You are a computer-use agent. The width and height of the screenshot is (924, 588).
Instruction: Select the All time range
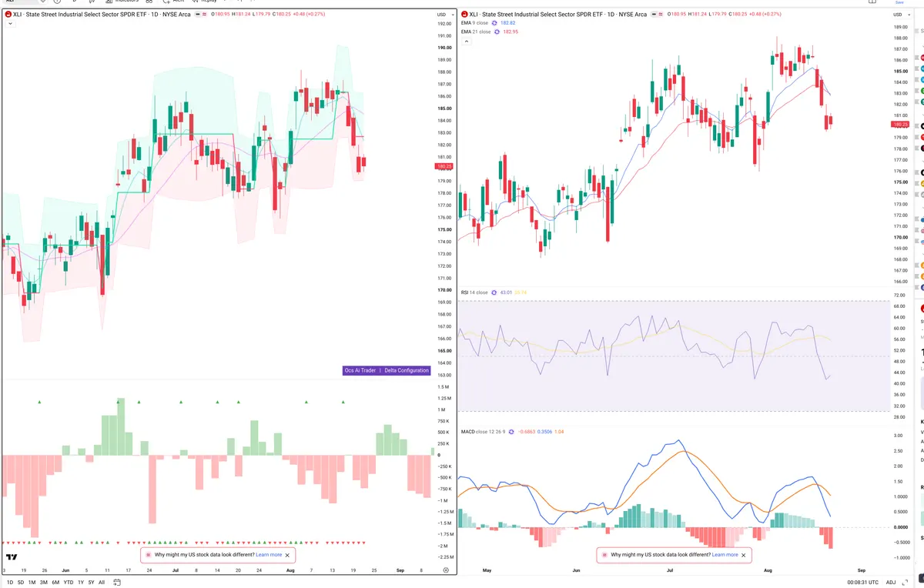pos(102,583)
